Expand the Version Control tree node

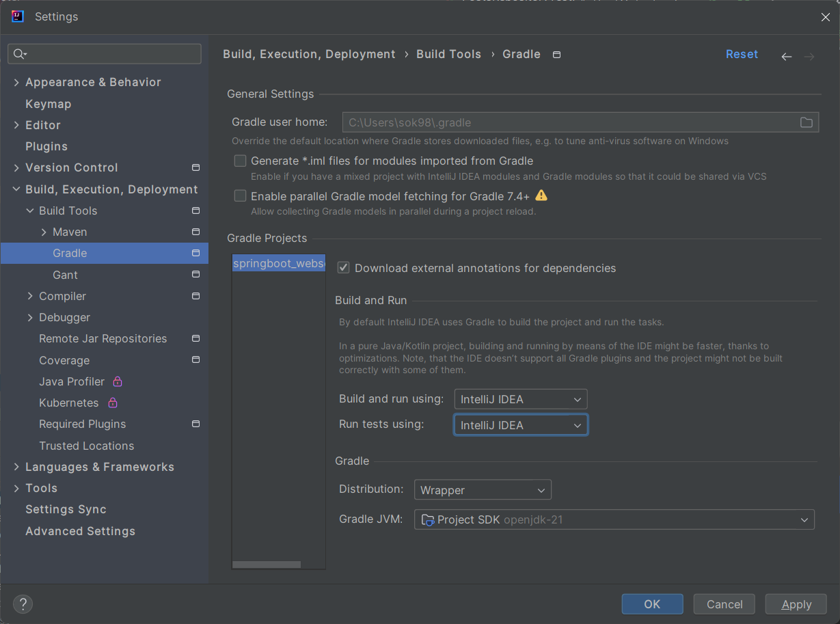pyautogui.click(x=16, y=167)
